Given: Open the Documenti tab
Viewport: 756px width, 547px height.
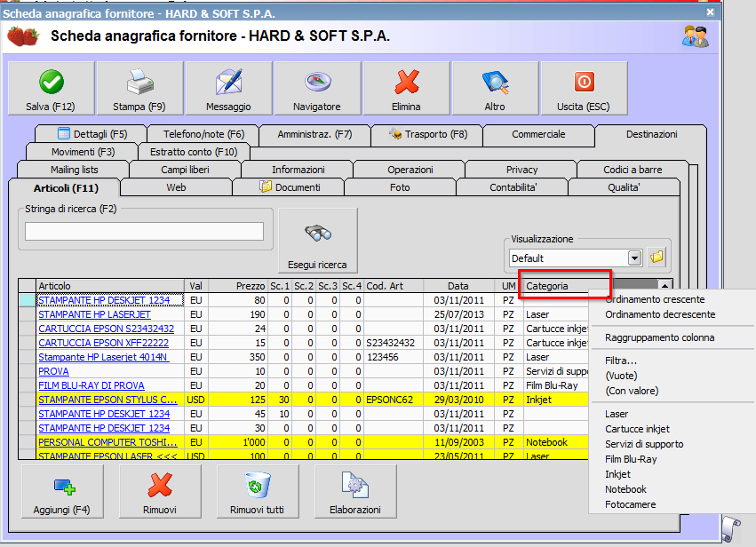Looking at the screenshot, I should (289, 187).
